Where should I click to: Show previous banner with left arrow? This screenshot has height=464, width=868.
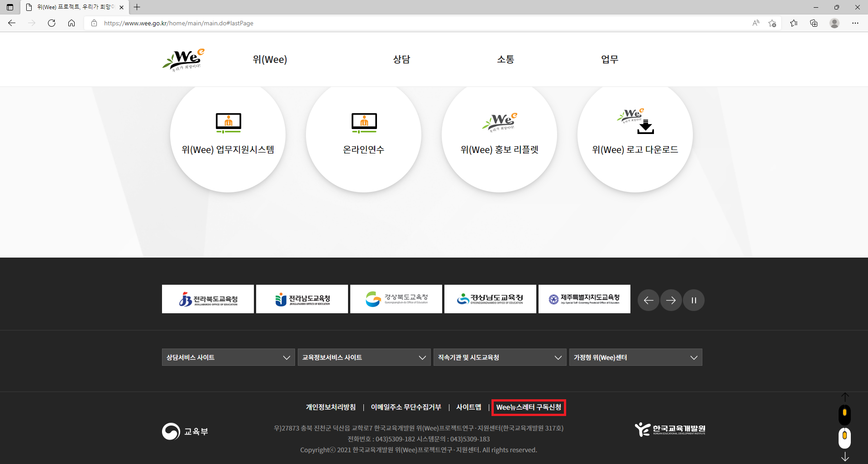(649, 300)
